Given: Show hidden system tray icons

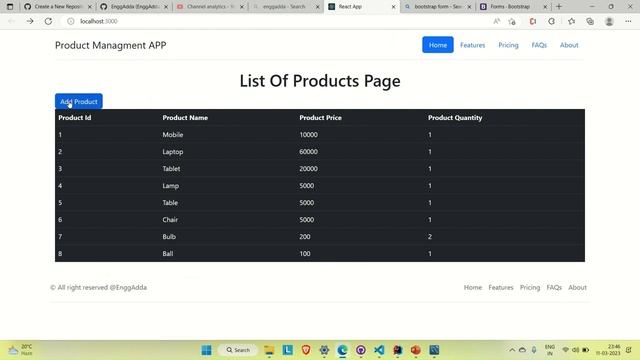Looking at the screenshot, I should (x=512, y=350).
